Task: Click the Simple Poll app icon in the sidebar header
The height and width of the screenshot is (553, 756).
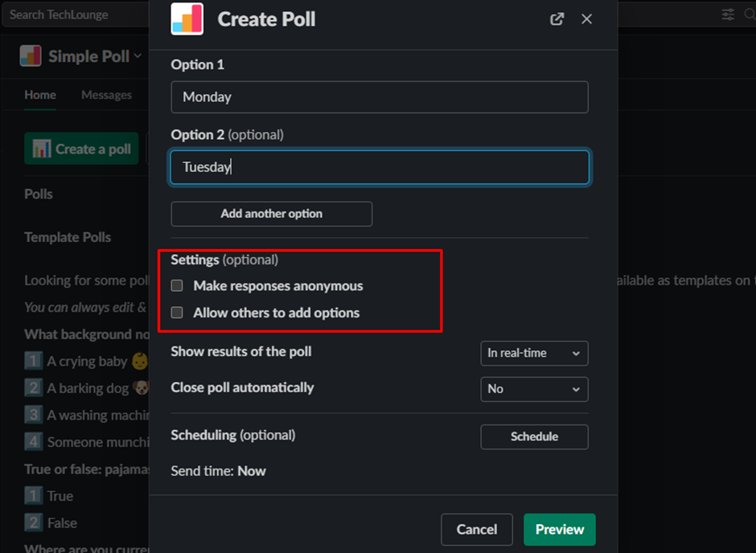Action: [31, 56]
